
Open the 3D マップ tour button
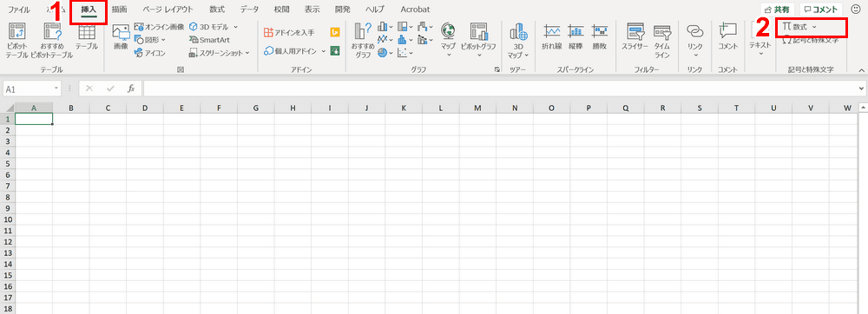pyautogui.click(x=518, y=41)
